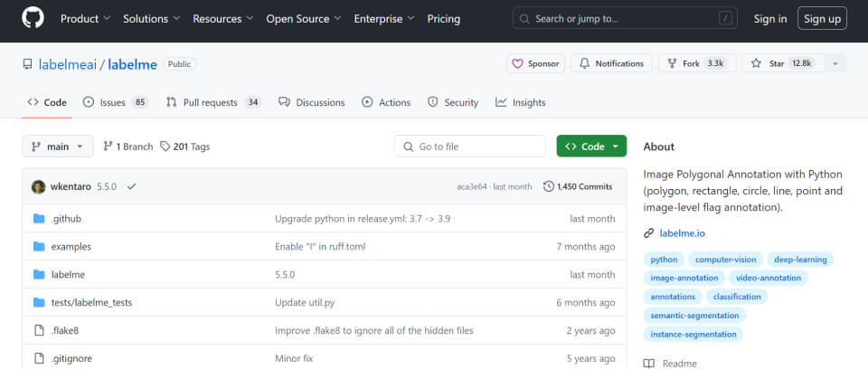
Task: Open the 'Update util.py' commit
Action: point(305,302)
